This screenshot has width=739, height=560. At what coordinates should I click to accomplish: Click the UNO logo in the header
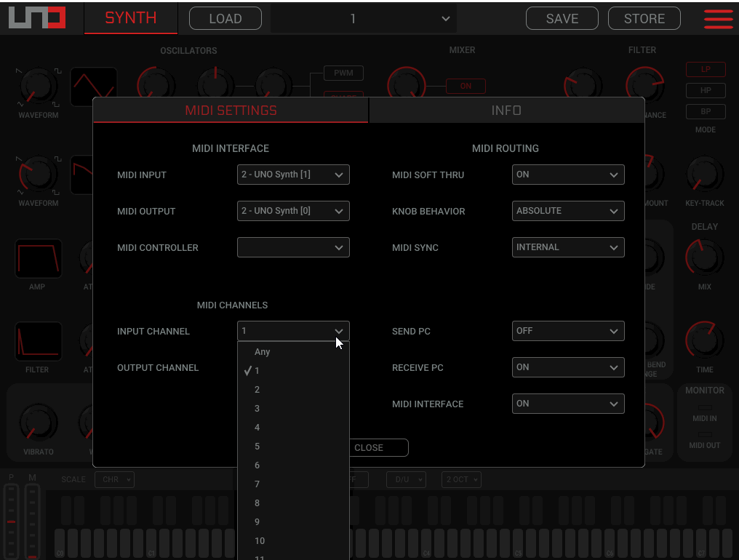[x=37, y=18]
